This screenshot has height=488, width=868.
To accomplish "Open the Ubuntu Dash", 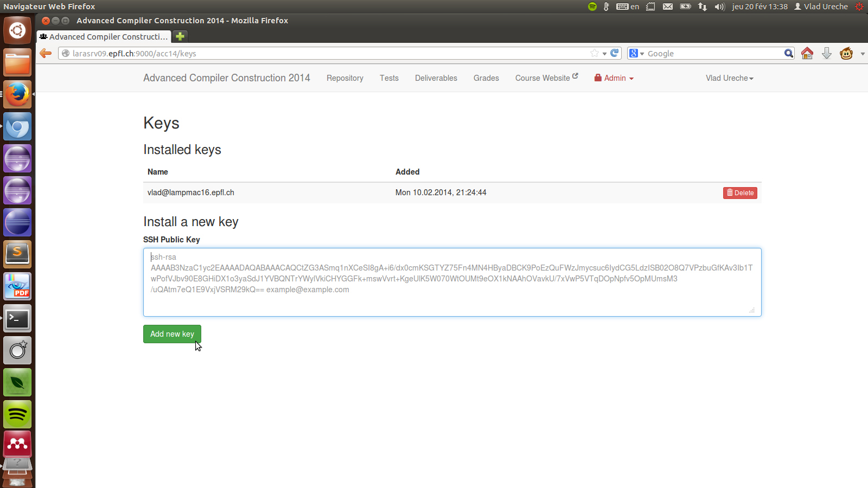I will tap(17, 30).
